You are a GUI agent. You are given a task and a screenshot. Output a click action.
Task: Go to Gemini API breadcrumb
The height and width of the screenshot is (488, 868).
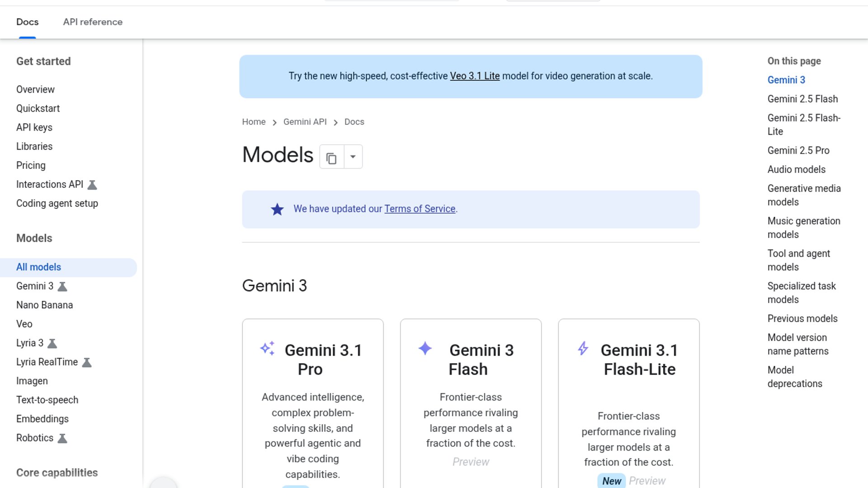pyautogui.click(x=305, y=122)
